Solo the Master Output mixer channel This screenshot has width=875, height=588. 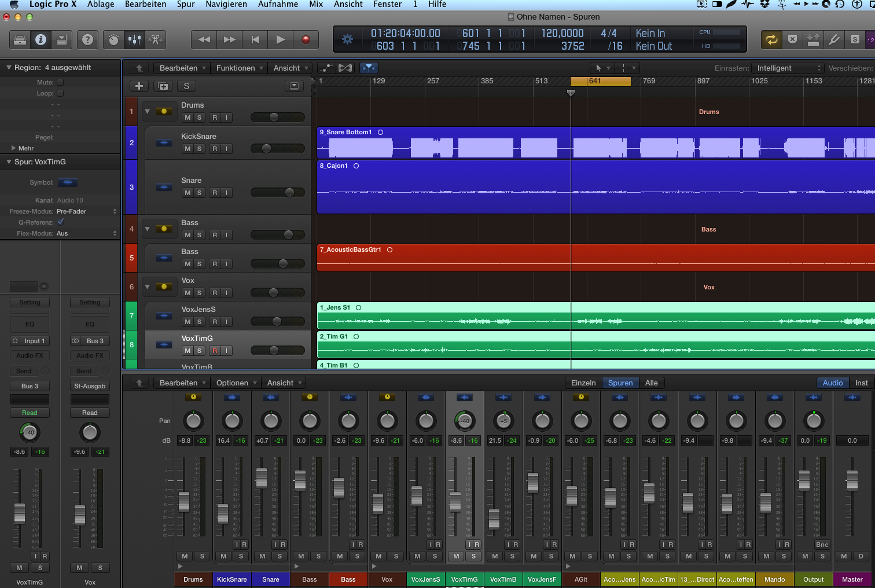822,556
